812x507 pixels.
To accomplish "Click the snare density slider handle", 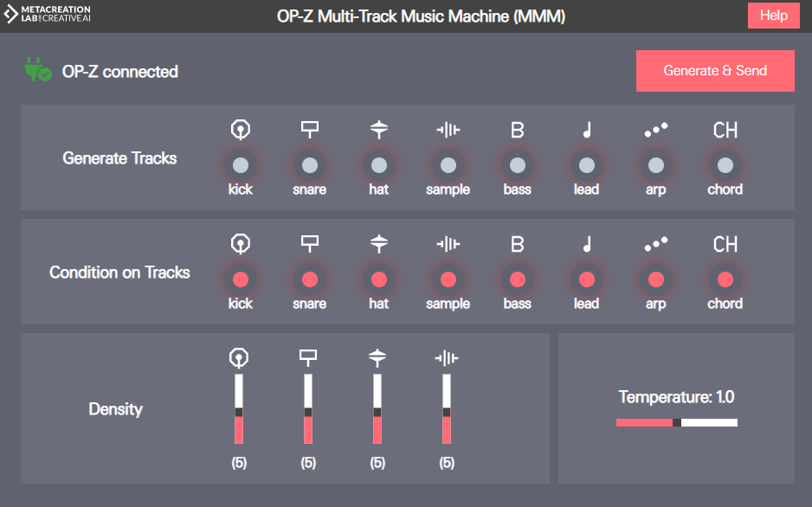I will (x=308, y=413).
